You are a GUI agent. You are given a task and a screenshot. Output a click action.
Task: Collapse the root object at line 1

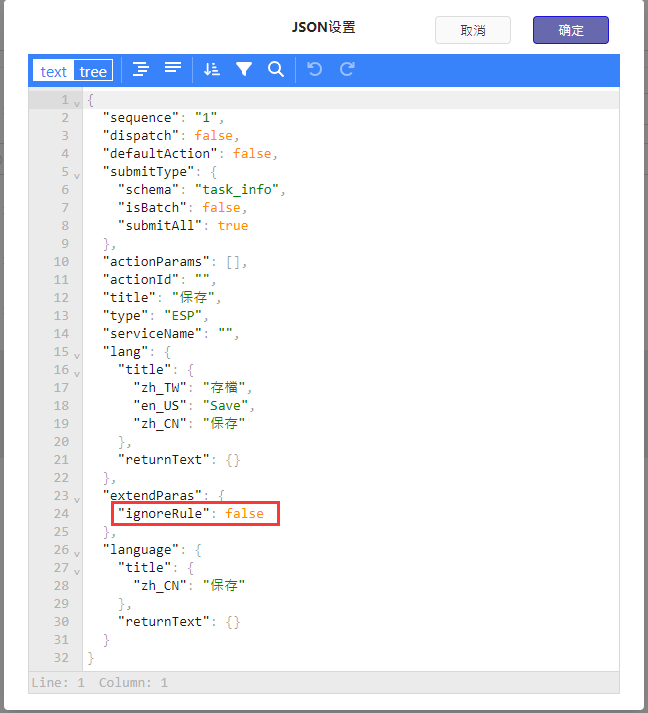77,104
